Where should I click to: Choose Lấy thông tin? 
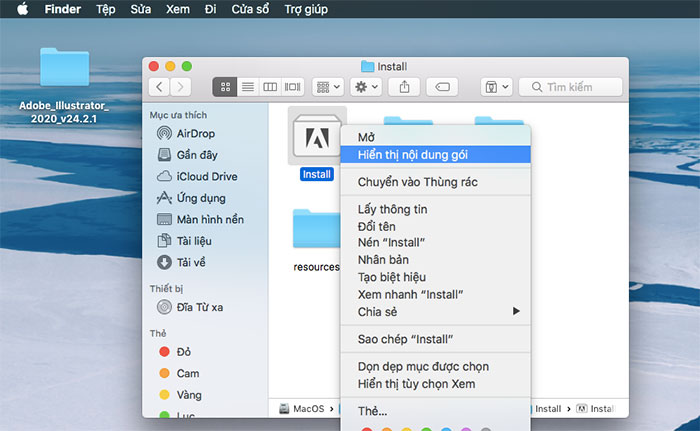(435, 209)
